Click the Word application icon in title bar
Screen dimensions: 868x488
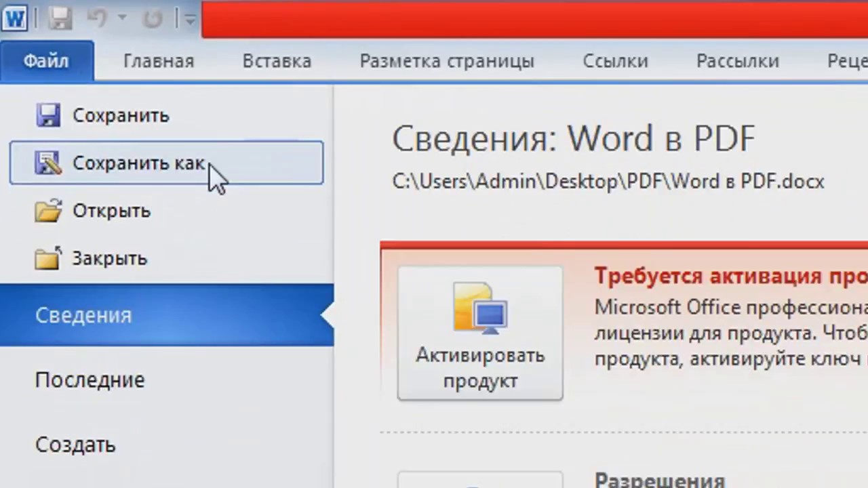14,18
